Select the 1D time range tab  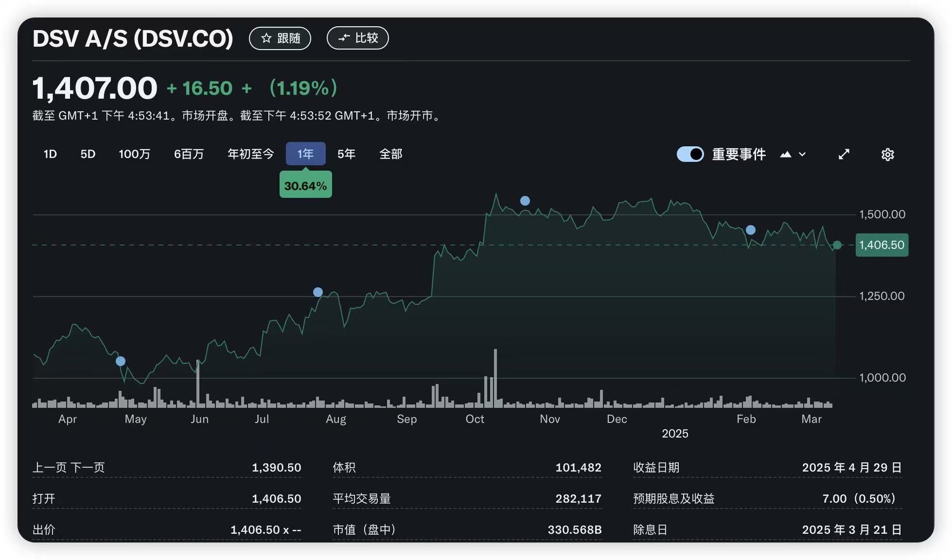[50, 154]
